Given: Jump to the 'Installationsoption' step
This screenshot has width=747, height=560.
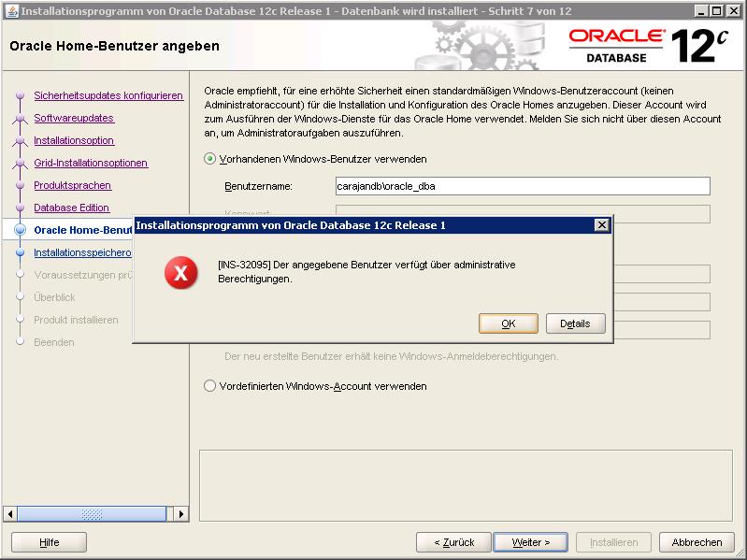Looking at the screenshot, I should (x=74, y=140).
